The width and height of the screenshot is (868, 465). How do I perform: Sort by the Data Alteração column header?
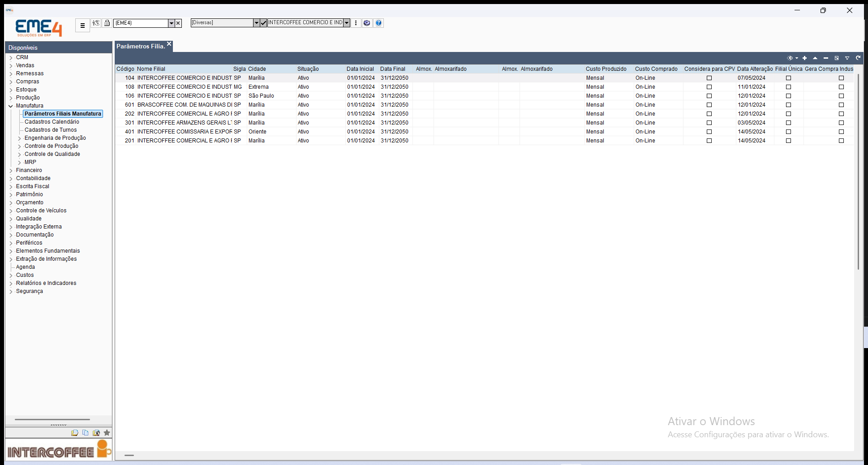(x=755, y=69)
